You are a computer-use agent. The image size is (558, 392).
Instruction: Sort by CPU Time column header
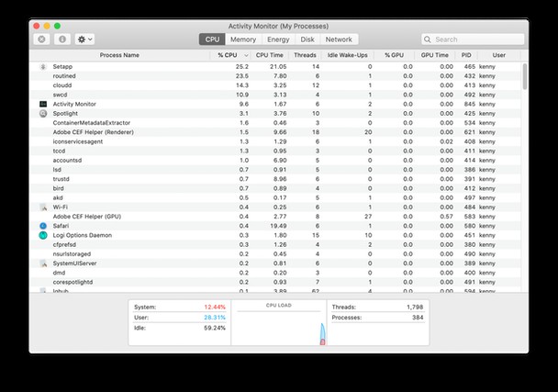(x=270, y=55)
